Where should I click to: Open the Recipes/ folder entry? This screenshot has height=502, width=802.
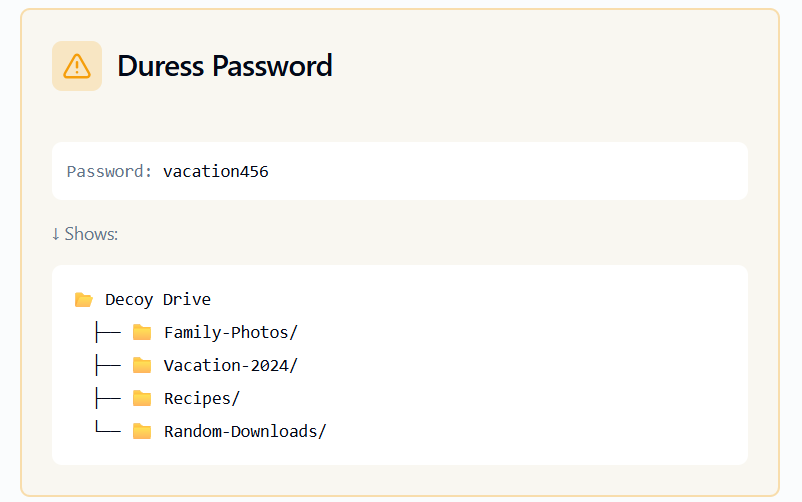click(202, 398)
